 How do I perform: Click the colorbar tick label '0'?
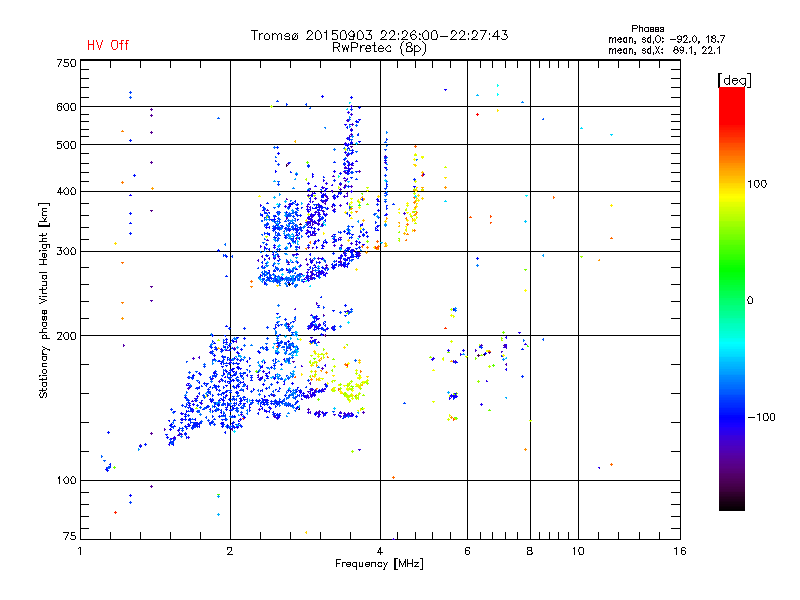click(750, 301)
